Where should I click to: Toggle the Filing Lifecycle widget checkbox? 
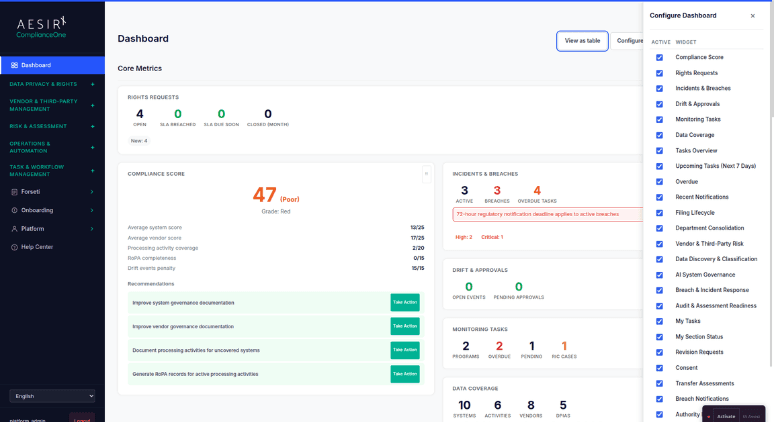pyautogui.click(x=659, y=213)
